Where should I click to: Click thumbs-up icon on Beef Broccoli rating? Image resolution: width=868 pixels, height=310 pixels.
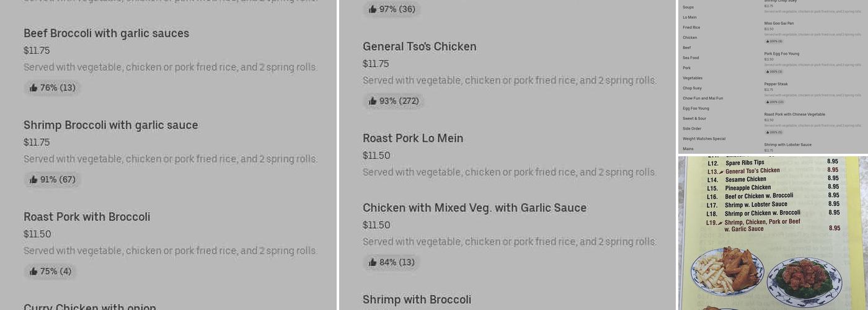33,88
